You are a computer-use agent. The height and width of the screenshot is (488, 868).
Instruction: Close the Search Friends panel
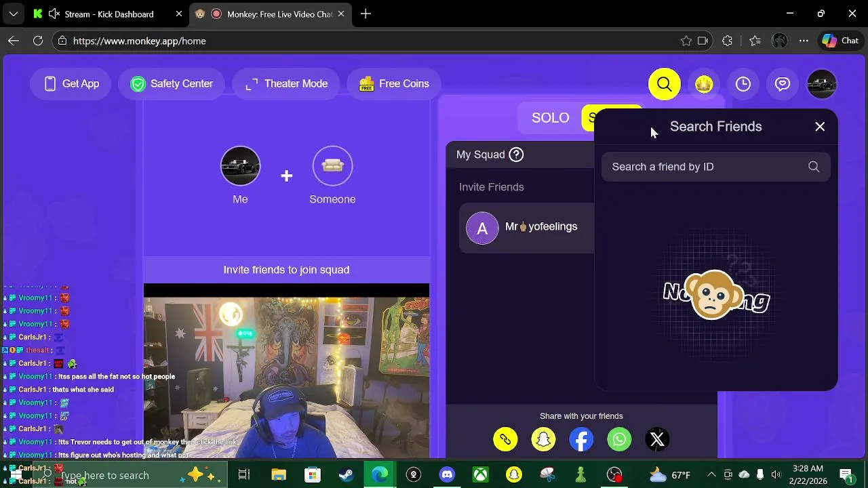coord(820,127)
